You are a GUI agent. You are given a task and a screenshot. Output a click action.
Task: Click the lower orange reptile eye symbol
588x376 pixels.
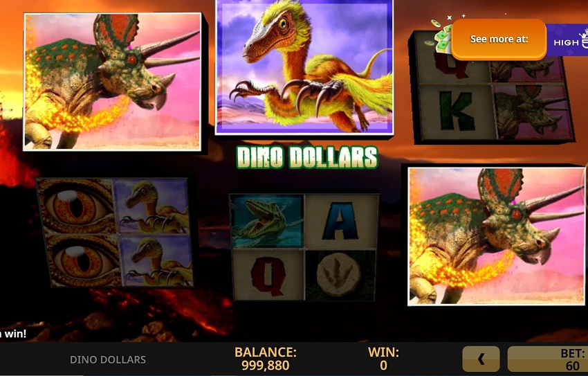pyautogui.click(x=82, y=260)
